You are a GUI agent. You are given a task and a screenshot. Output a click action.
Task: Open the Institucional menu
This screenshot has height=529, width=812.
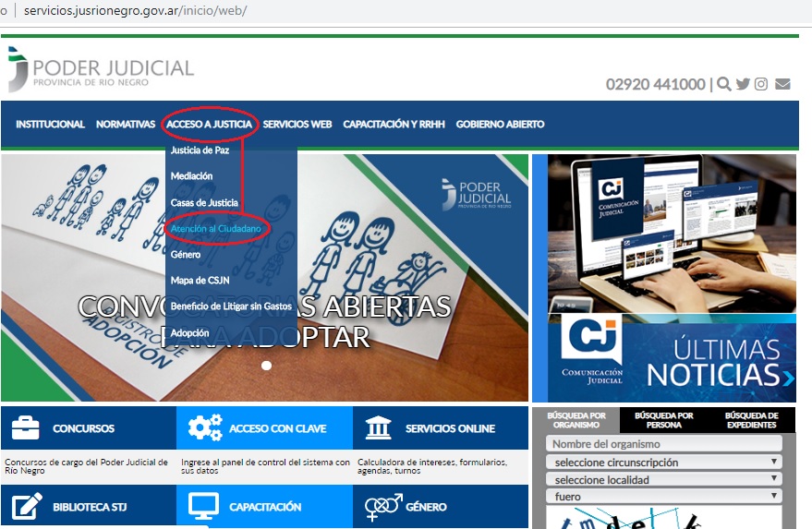pyautogui.click(x=50, y=125)
